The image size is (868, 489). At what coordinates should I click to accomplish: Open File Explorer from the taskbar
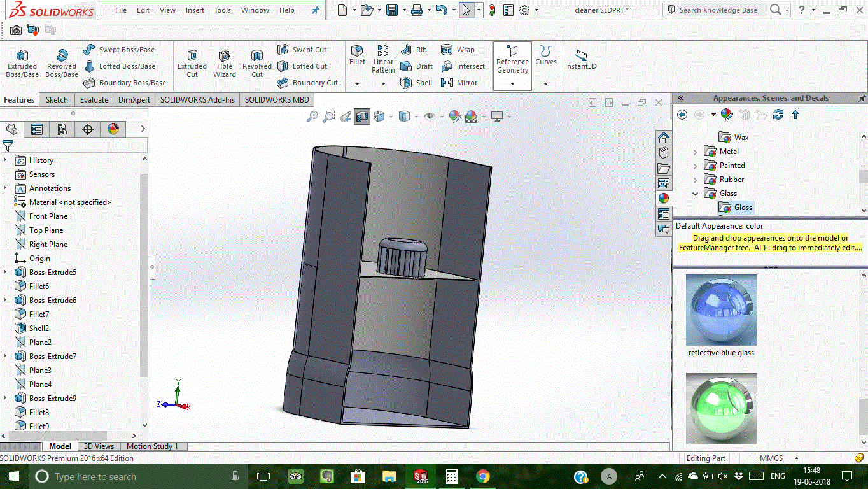pos(389,476)
